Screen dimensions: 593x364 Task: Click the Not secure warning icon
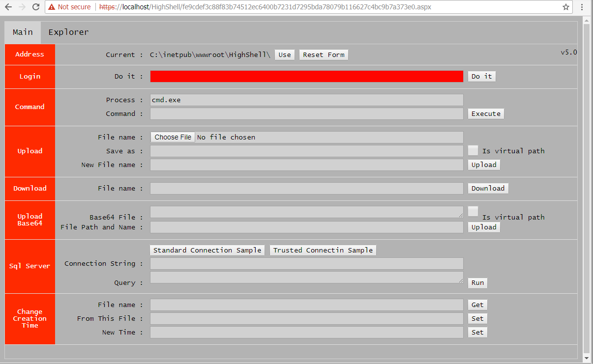pos(52,7)
